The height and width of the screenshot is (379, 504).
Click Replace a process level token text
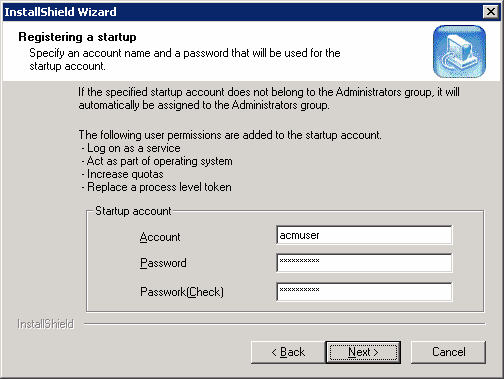pos(156,187)
